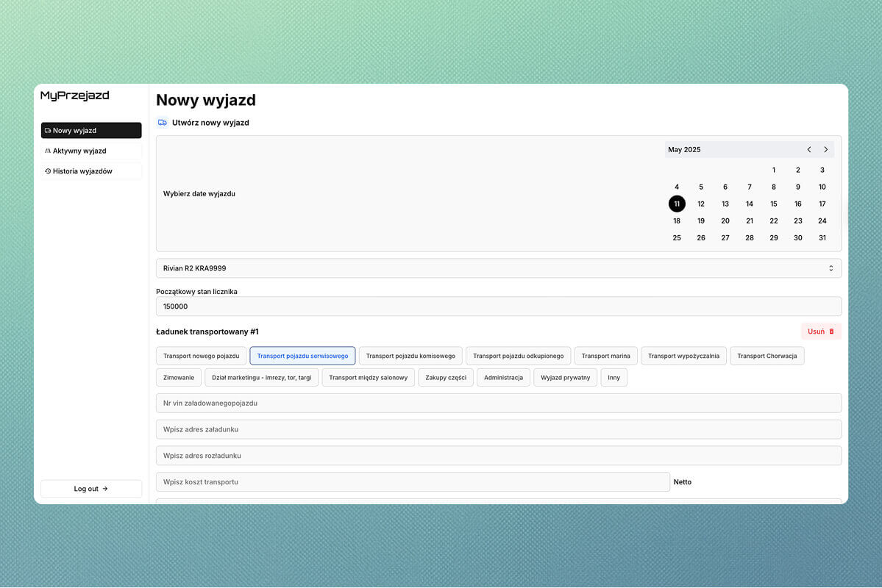Image resolution: width=882 pixels, height=588 pixels.
Task: Click the Netto label
Action: 683,481
